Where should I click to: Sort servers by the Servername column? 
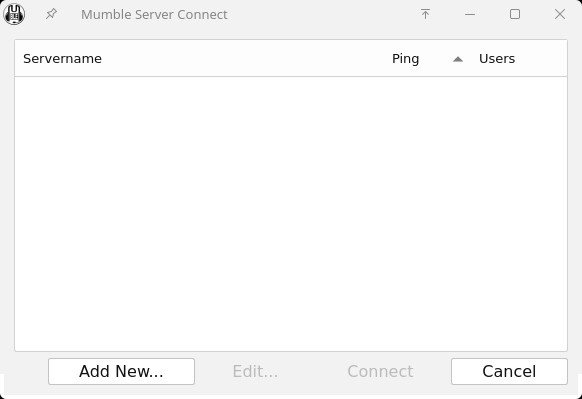[x=62, y=59]
